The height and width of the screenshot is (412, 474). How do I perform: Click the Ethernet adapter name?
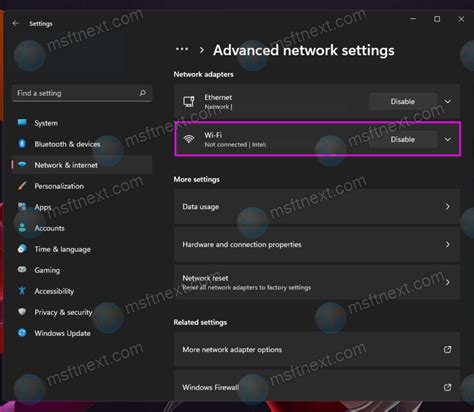(x=218, y=97)
